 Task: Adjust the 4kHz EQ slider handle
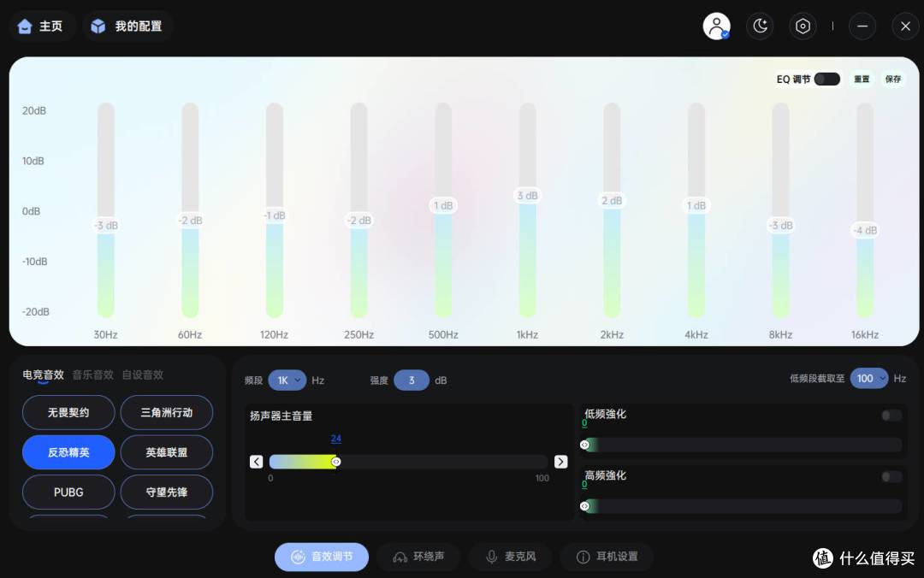pos(696,205)
